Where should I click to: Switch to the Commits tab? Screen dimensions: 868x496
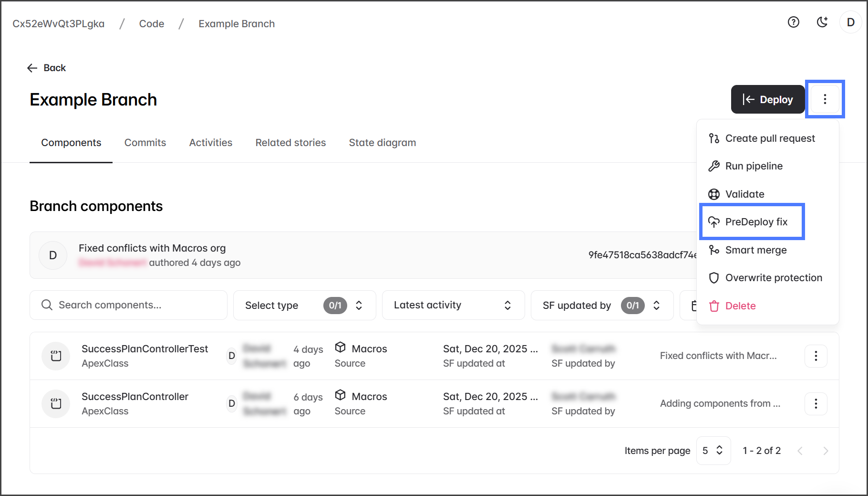tap(145, 143)
